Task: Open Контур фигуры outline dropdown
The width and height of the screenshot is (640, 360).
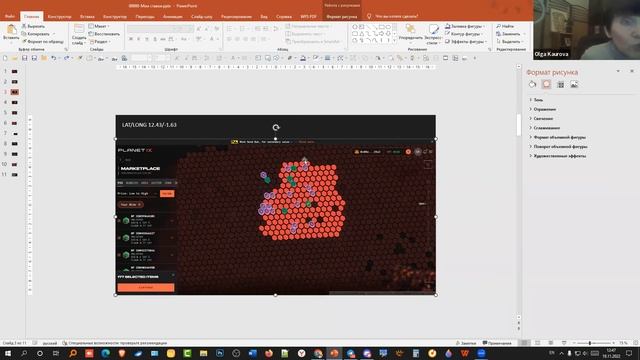Action: click(x=464, y=34)
